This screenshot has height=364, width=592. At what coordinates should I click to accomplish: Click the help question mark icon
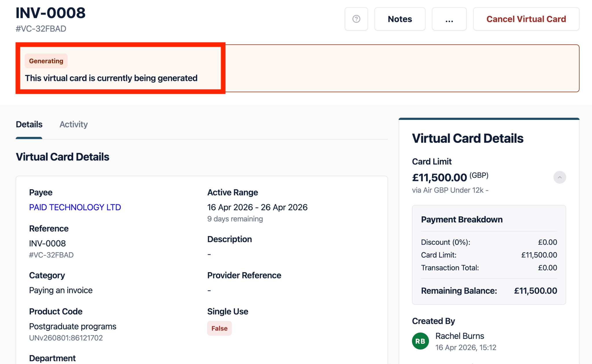coord(356,19)
